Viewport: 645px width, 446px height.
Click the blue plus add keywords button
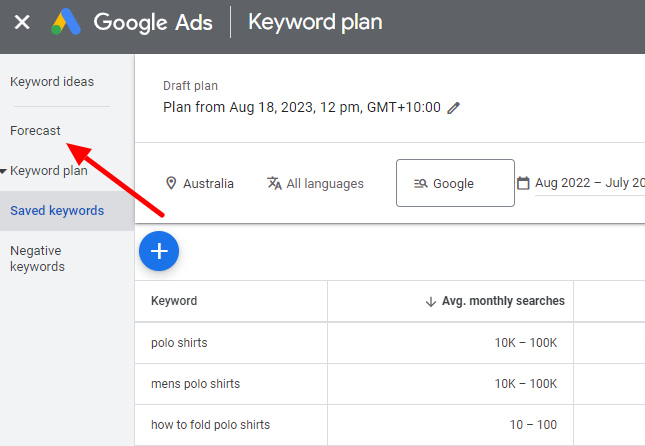[158, 252]
